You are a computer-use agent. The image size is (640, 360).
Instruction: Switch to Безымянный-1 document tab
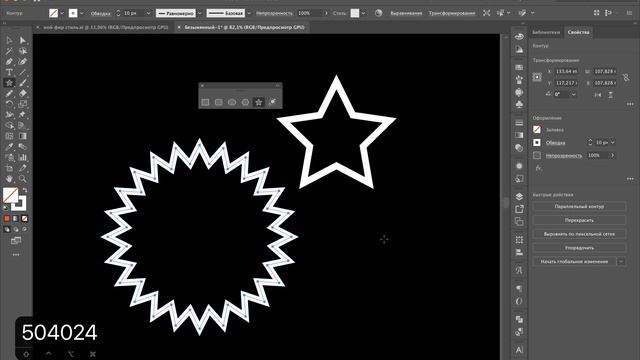[244, 27]
